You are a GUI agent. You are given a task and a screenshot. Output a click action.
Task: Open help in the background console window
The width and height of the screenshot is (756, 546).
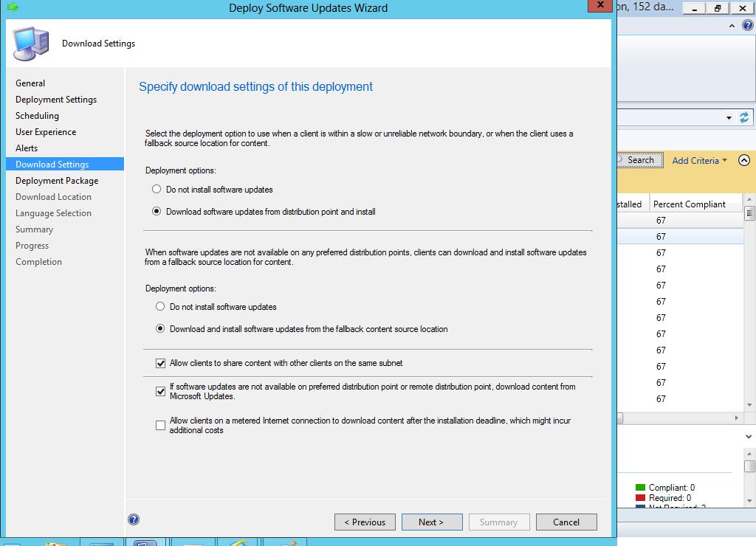click(747, 25)
